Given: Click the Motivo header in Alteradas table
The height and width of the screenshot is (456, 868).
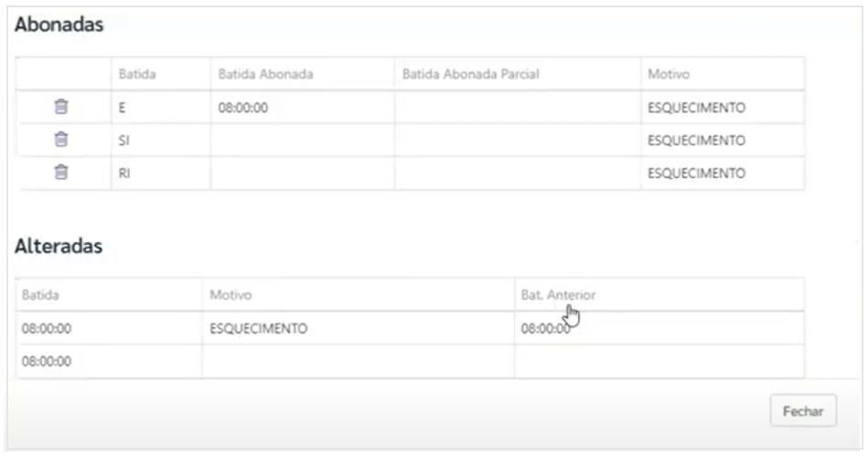Looking at the screenshot, I should (x=230, y=295).
